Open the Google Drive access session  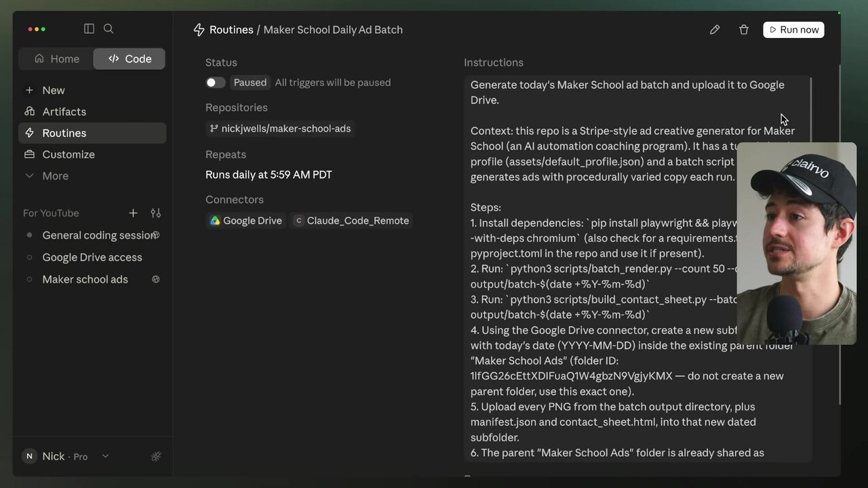[x=92, y=258]
